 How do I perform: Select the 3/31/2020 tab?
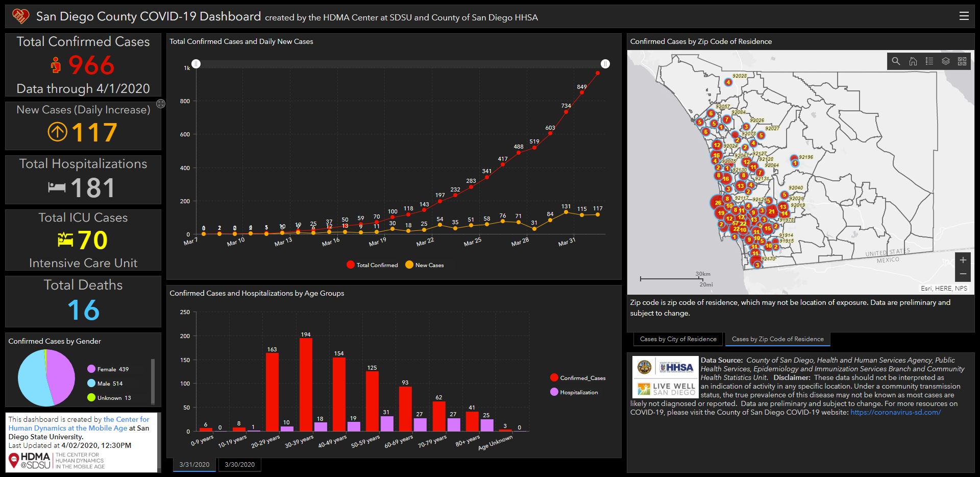pyautogui.click(x=194, y=465)
